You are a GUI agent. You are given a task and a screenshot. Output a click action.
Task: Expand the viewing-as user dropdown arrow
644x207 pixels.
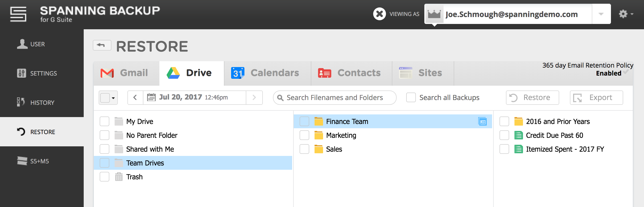[601, 14]
